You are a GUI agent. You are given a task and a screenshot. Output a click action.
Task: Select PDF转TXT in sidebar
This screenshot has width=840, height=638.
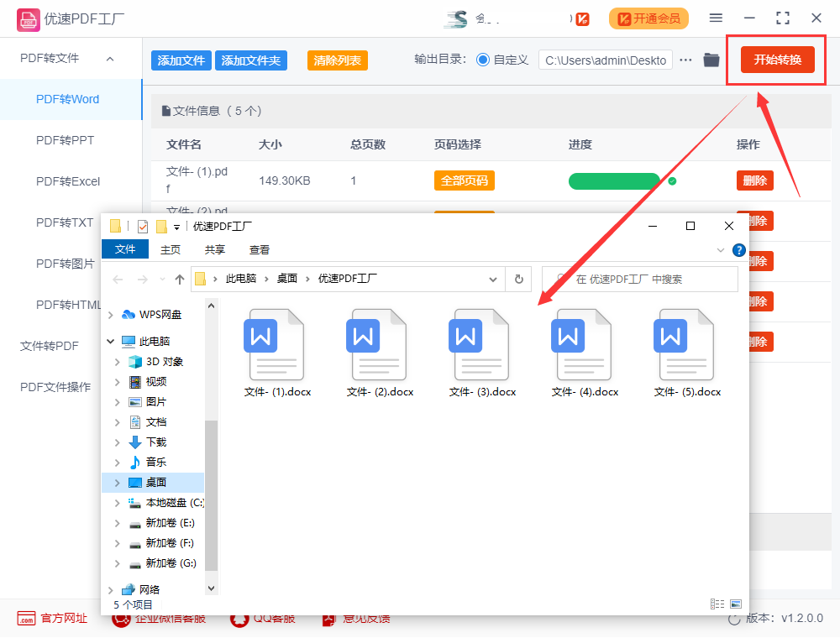pos(65,222)
